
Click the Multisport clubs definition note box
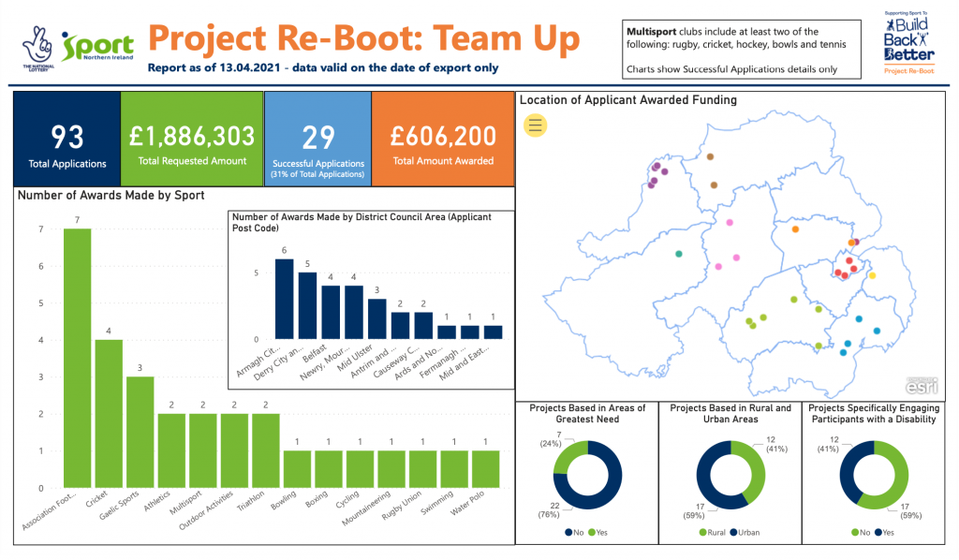click(742, 50)
